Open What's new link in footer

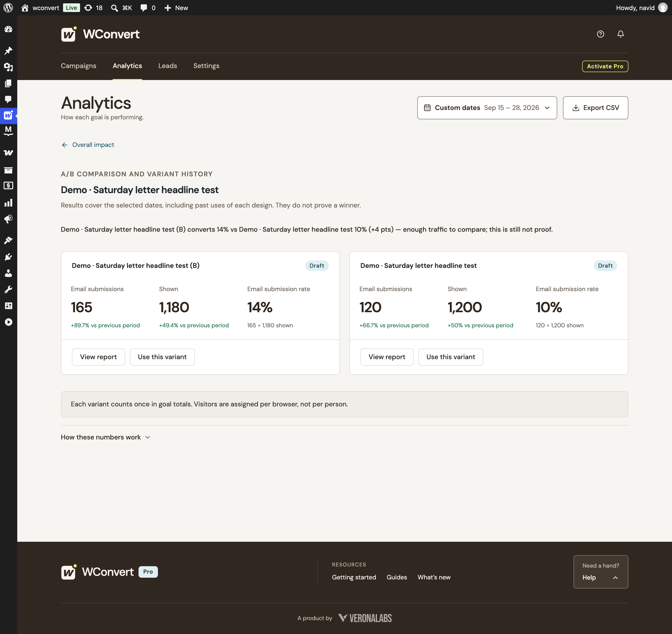coord(434,577)
